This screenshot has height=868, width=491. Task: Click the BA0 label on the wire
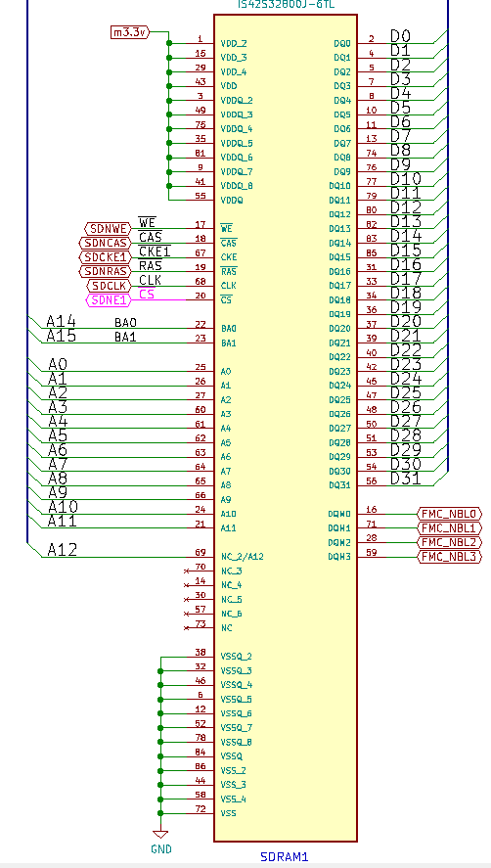(125, 323)
